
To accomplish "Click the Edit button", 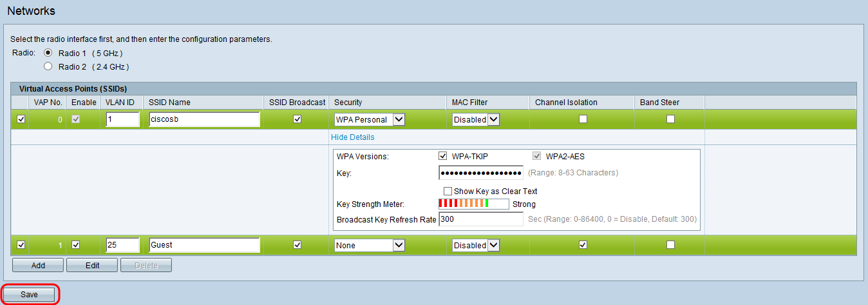I will pos(92,265).
